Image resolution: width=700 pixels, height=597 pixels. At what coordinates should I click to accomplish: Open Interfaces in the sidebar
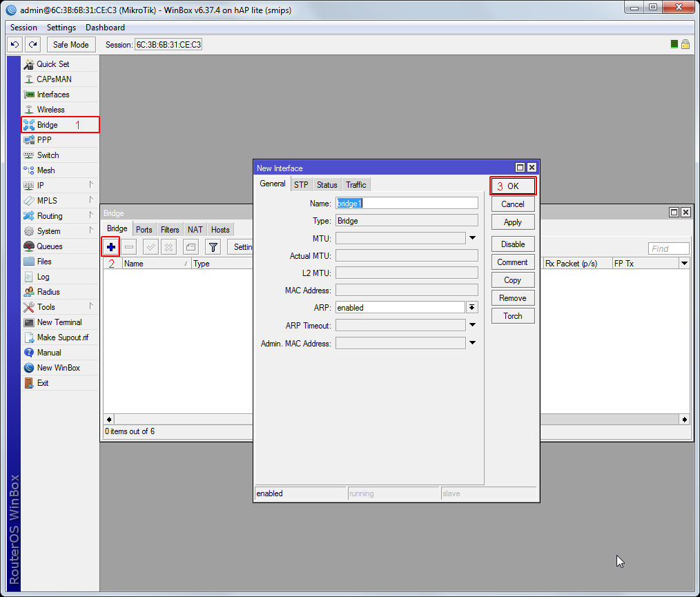(x=52, y=95)
